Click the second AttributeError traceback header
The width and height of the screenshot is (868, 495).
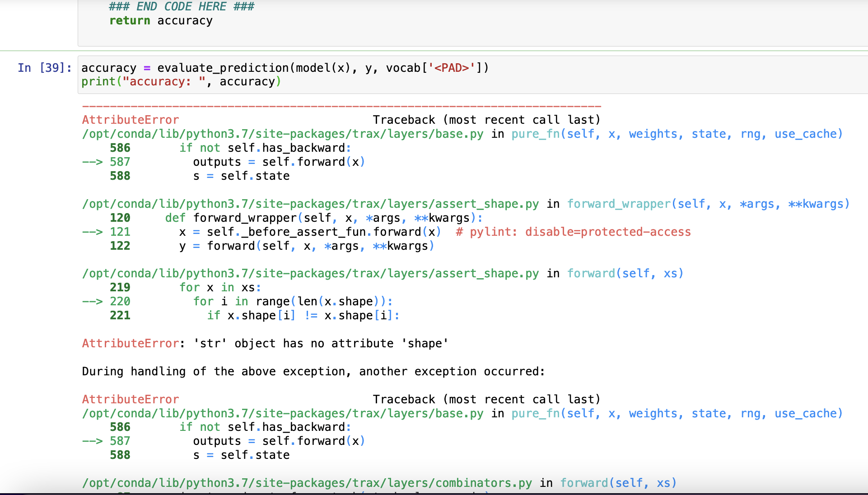tap(131, 400)
